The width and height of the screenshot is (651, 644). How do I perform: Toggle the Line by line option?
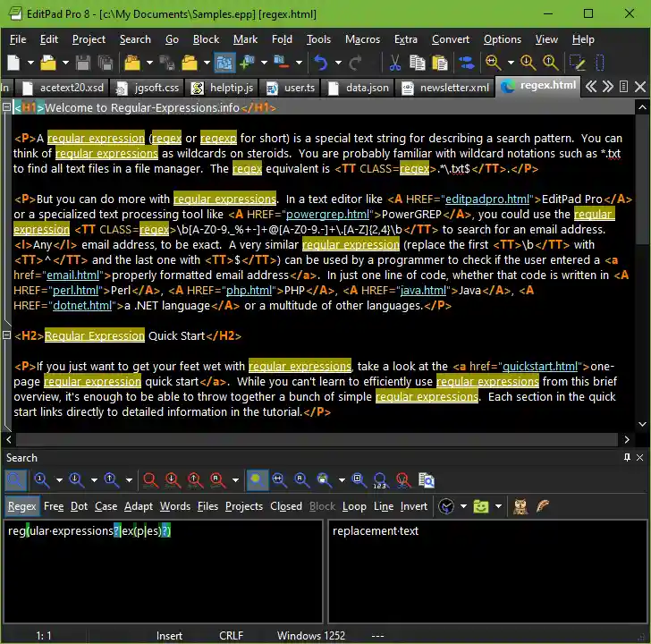pos(384,506)
